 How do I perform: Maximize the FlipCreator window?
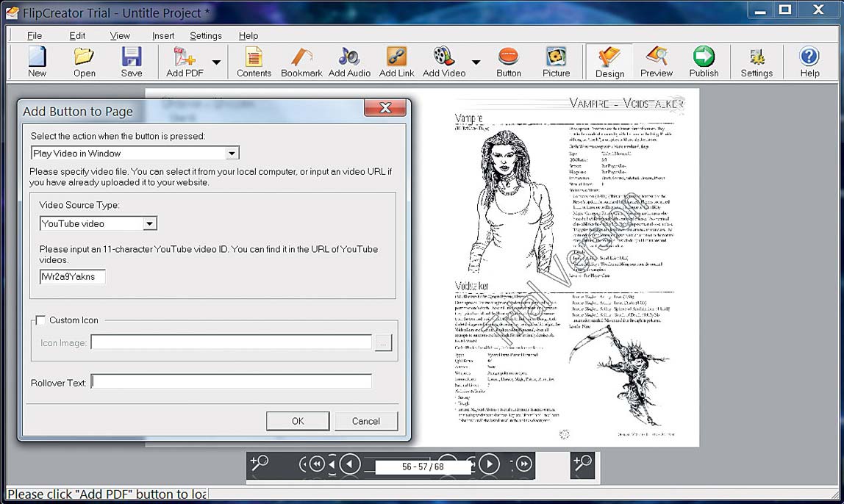pos(785,10)
